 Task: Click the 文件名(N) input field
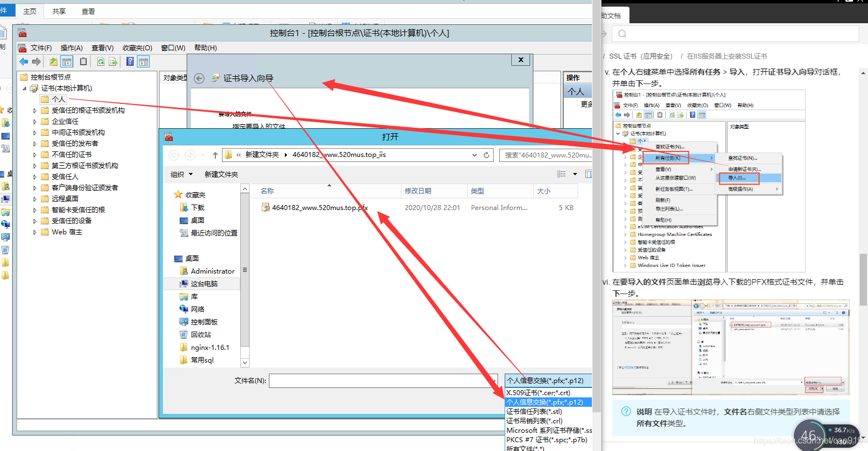[384, 381]
